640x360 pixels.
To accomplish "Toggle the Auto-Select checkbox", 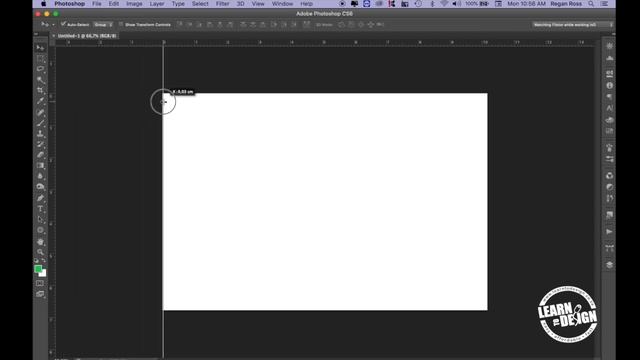I will click(63, 24).
